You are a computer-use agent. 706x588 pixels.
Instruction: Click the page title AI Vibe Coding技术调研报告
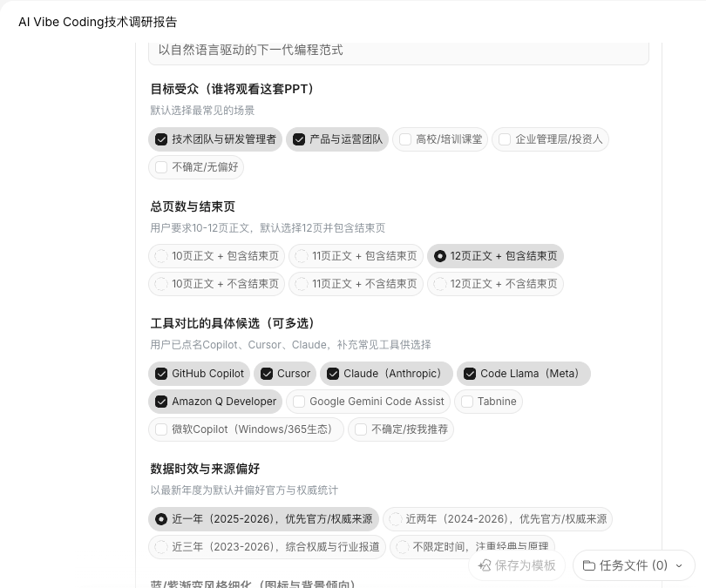[x=98, y=22]
